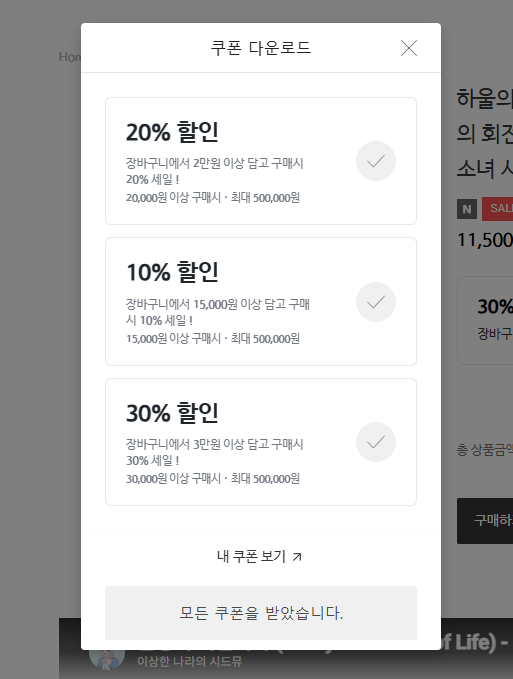Click the 15,000원 이상 구매시 condition text
Image resolution: width=513 pixels, height=679 pixels.
point(173,339)
